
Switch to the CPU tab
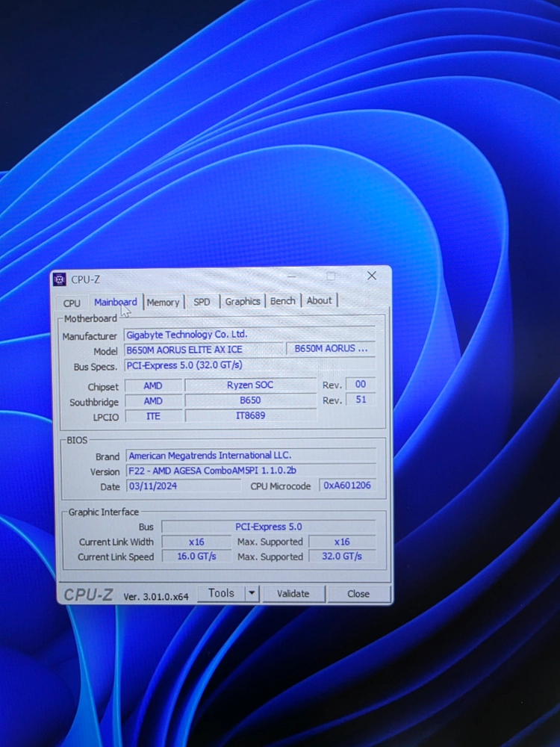tap(72, 303)
